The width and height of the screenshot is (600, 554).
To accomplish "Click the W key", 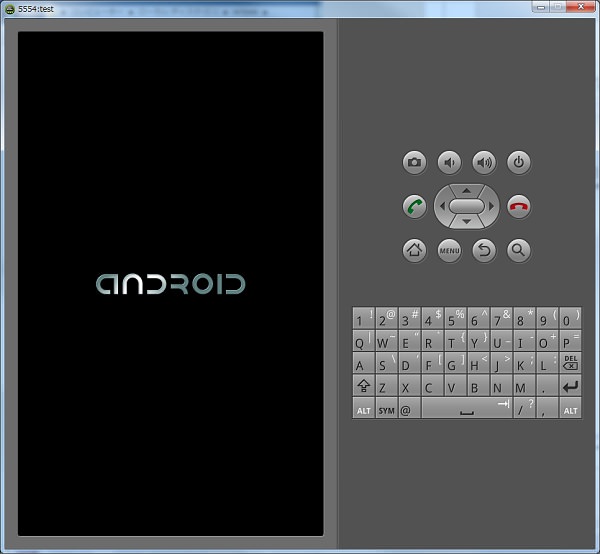I will [x=386, y=340].
